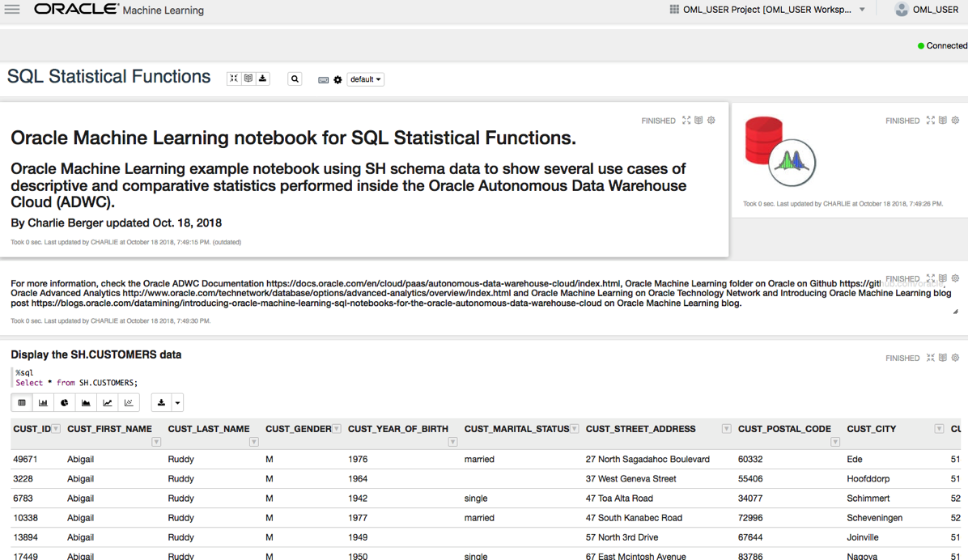Open CUST_CITY column dropdown arrow
968x560 pixels.
coord(939,428)
